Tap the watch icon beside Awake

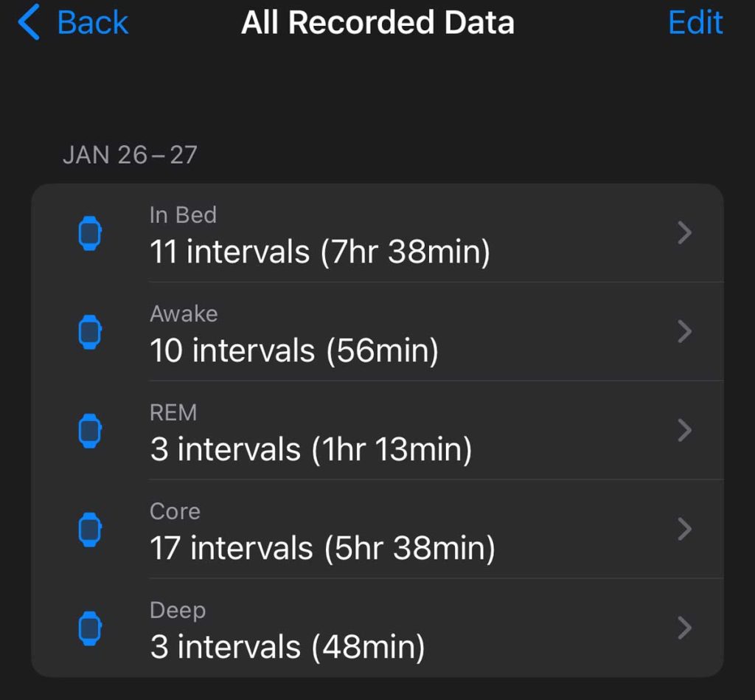(x=90, y=333)
